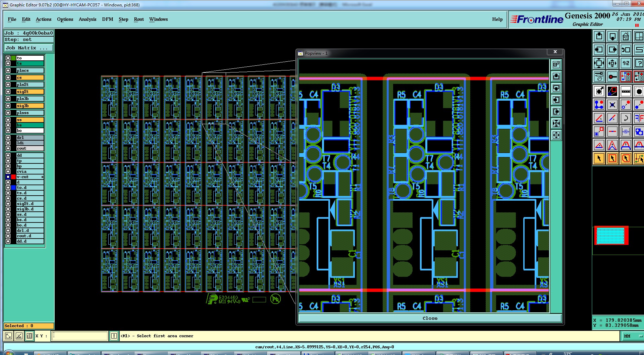Click the detach view icon in Popview

point(556,64)
